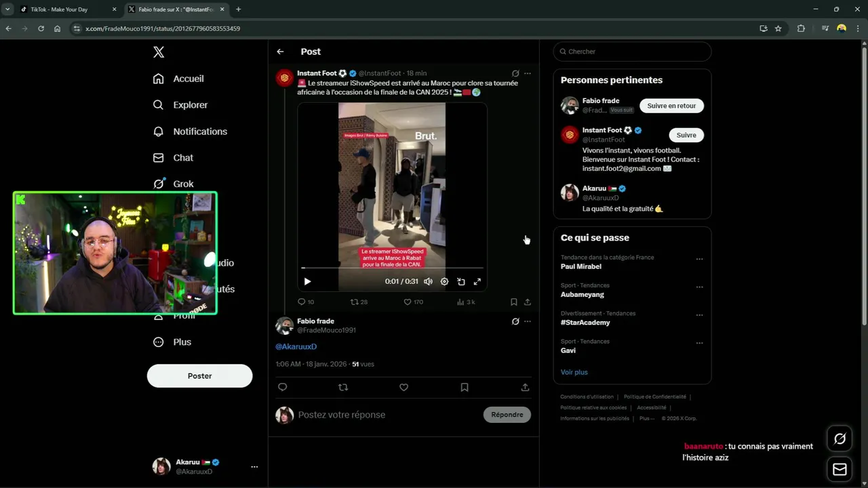Open Explorer in sidebar

point(181,105)
